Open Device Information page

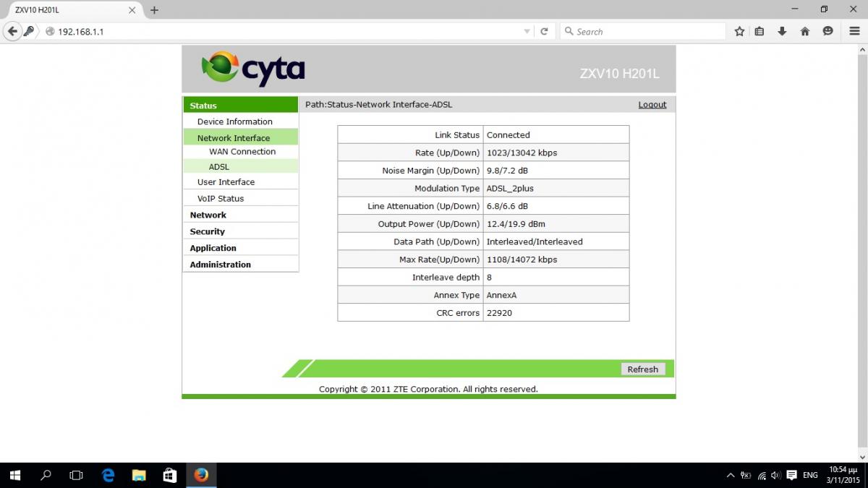[x=234, y=121]
